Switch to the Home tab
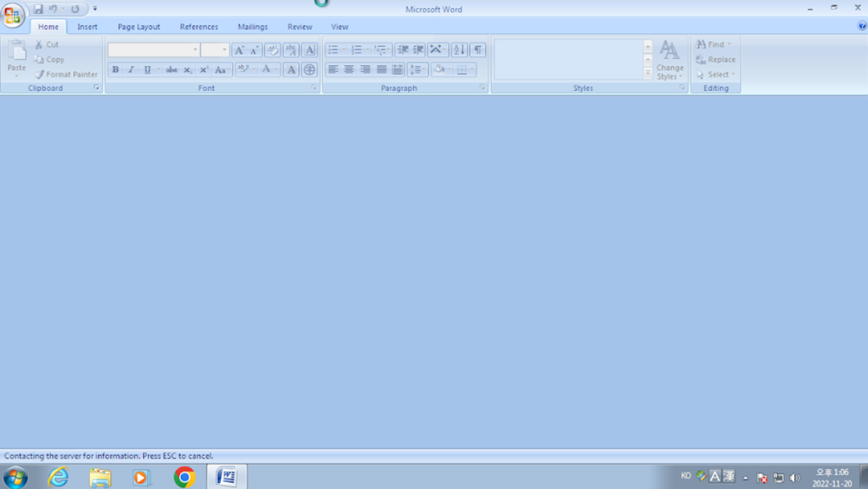The height and width of the screenshot is (489, 868). [48, 27]
